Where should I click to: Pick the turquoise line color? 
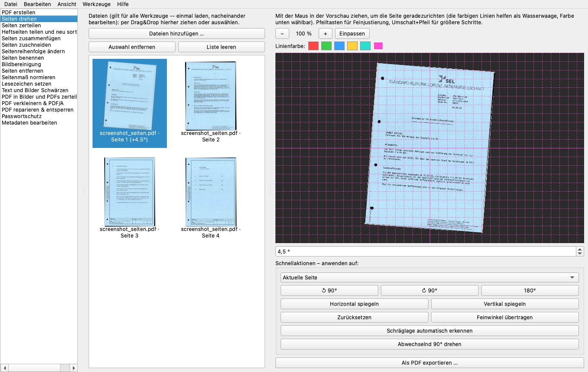pyautogui.click(x=365, y=46)
